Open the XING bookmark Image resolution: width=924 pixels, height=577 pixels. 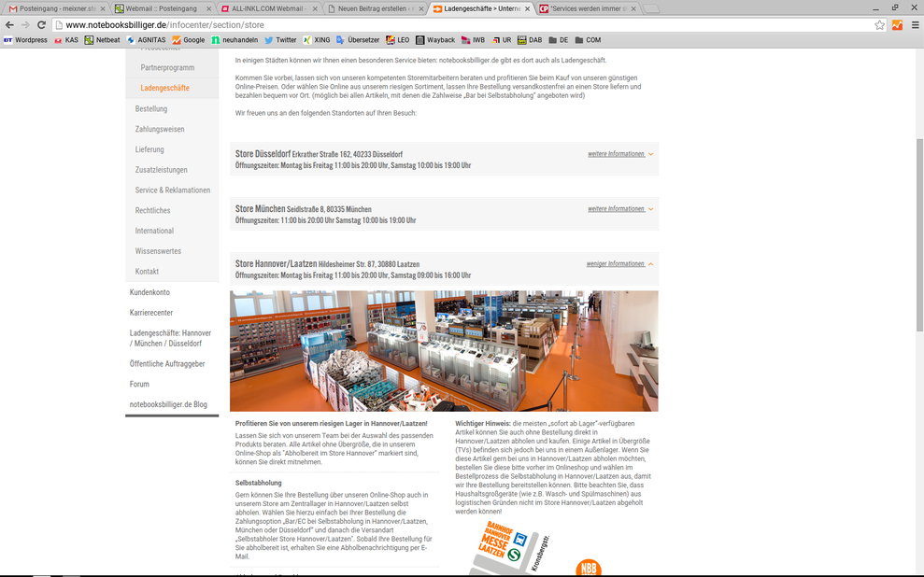pos(317,40)
